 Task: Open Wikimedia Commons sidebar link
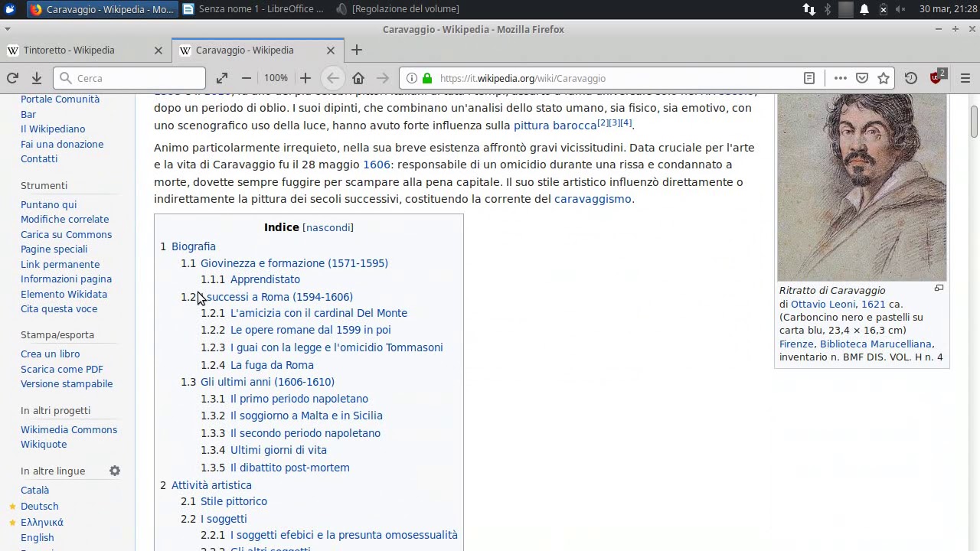[69, 429]
